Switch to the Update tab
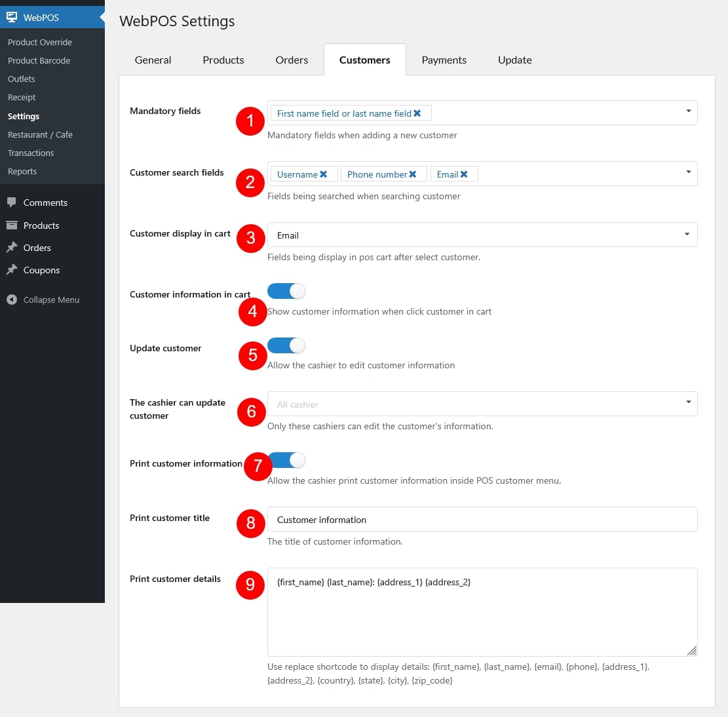The height and width of the screenshot is (717, 728). (x=515, y=60)
